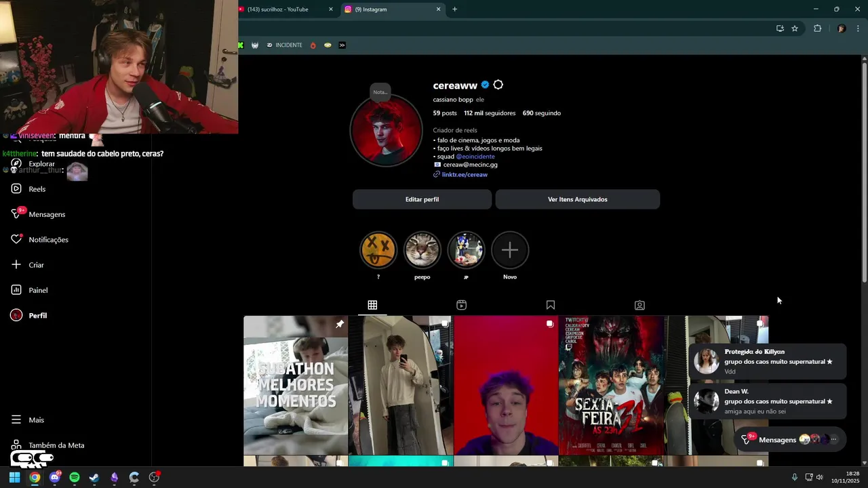Open Protegida do Killyan message notification
Screen dimensions: 868x488
coord(768,362)
